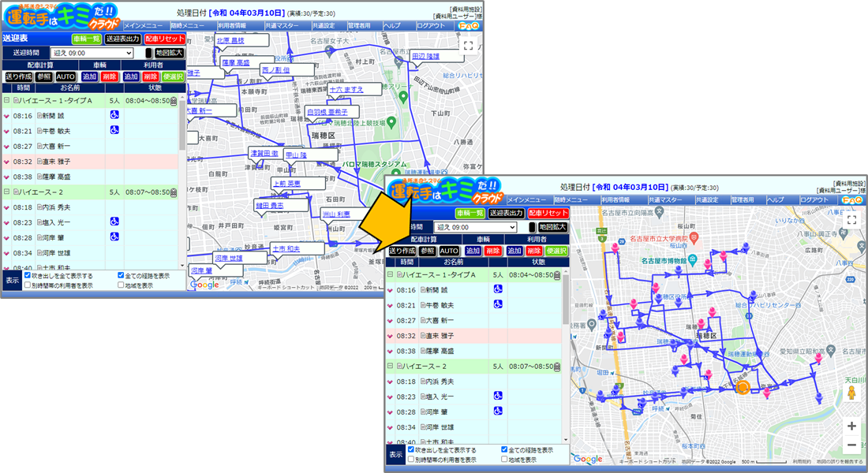Click wheelchair icon for 河岸 肇 in rear window

click(114, 236)
